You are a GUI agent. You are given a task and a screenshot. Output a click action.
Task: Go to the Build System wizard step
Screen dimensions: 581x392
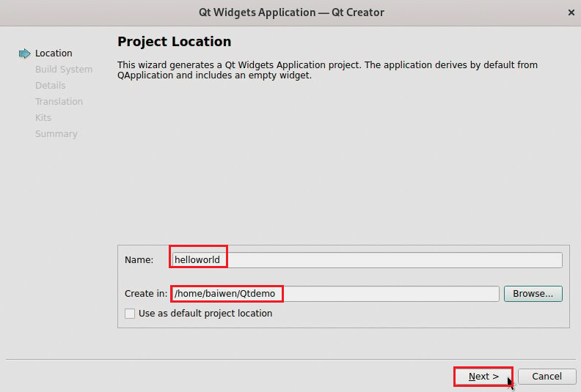[64, 70]
